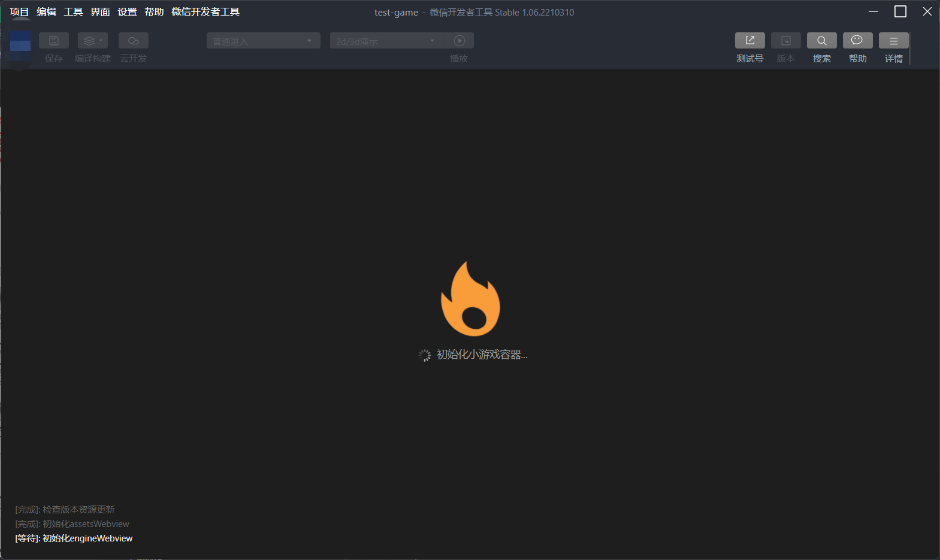The width and height of the screenshot is (940, 560).
Task: Click the 详情 label text
Action: (894, 59)
